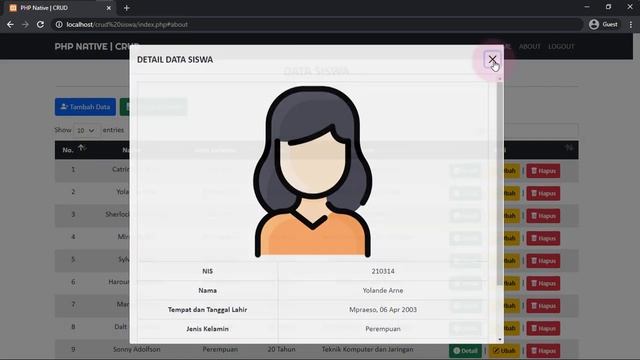Click the Sonny Adolfson name cell
640x360 pixels.
point(137,349)
